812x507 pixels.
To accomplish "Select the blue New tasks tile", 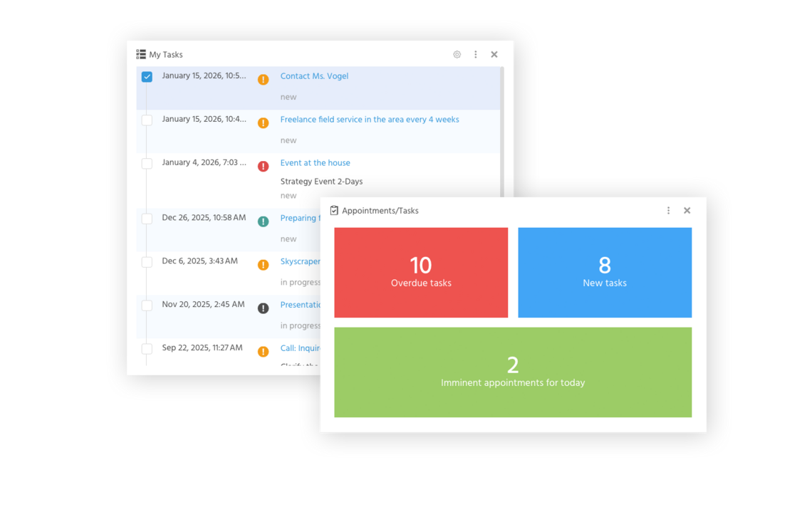I will pos(605,273).
